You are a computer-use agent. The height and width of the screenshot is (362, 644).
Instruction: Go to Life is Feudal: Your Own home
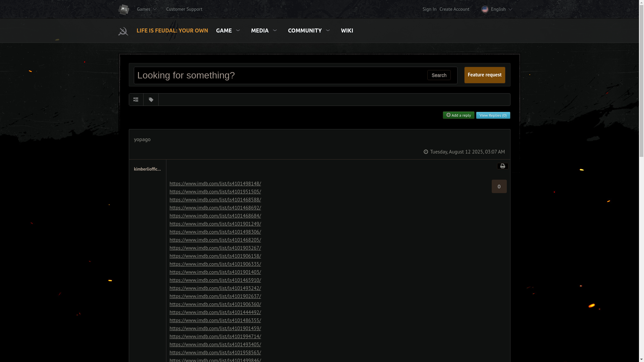point(172,31)
